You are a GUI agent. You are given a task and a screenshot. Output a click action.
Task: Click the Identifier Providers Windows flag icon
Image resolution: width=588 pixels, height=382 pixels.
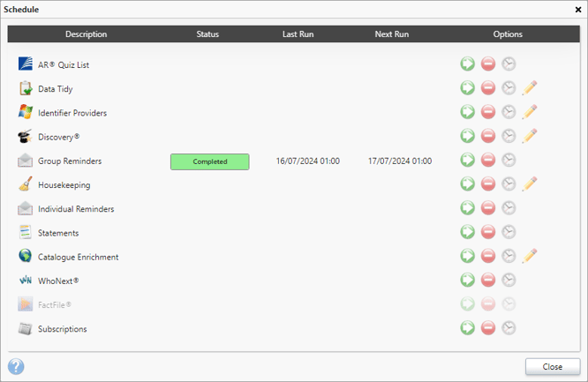pos(25,112)
